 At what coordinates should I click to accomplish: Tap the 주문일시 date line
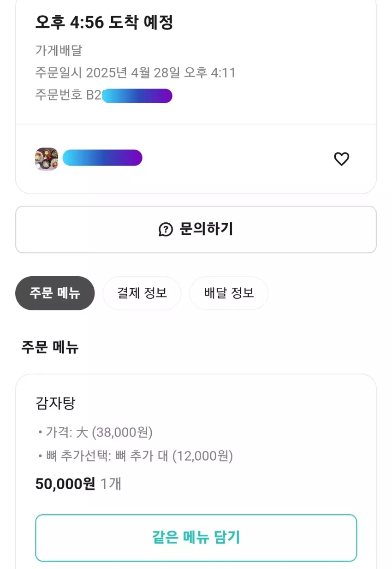point(136,73)
